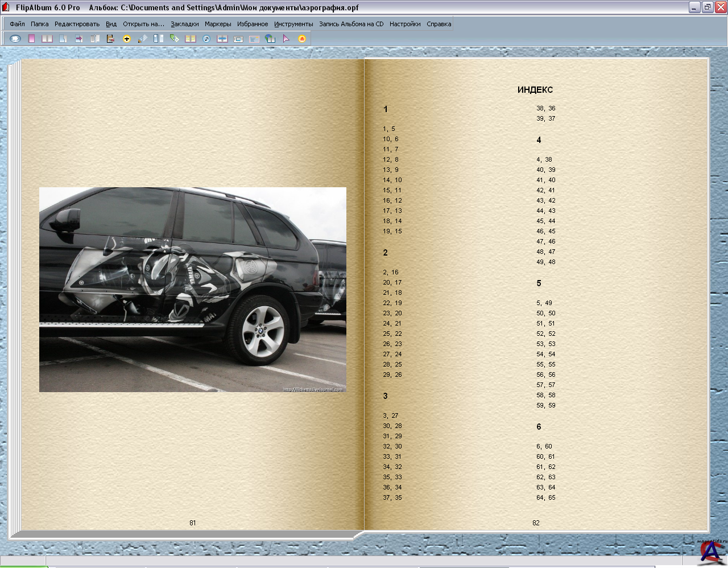Click page number 82 at page bottom
The width and height of the screenshot is (728, 568).
tap(536, 522)
